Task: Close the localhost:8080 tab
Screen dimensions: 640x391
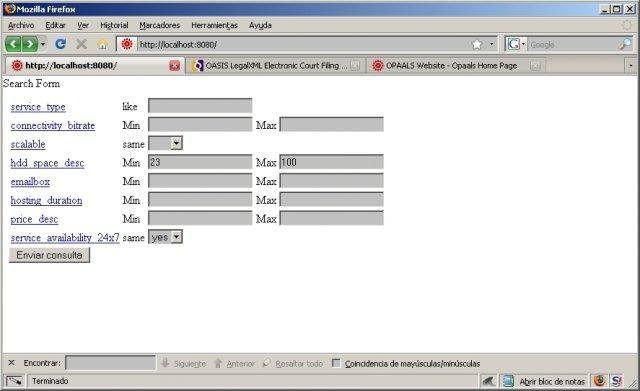Action: click(174, 66)
